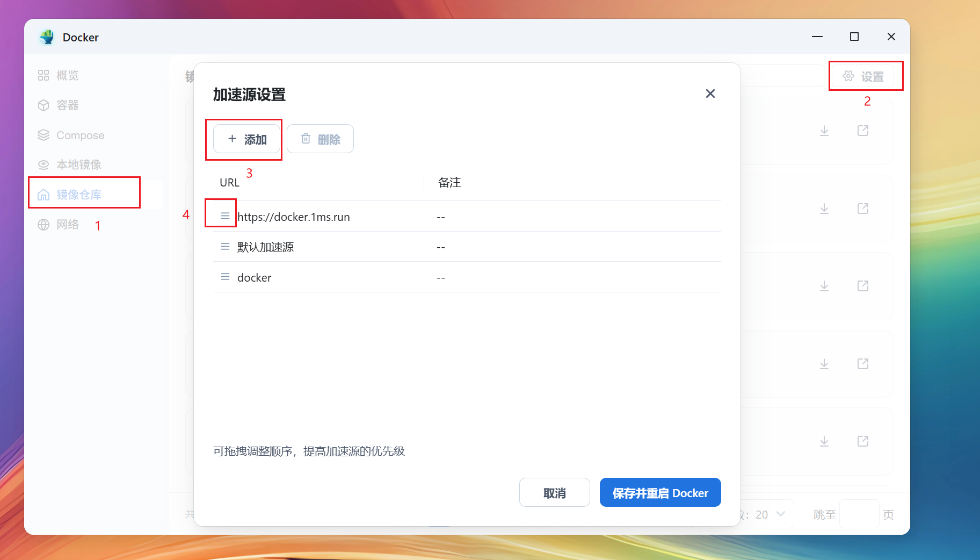Select the 默认加速源 entry
The image size is (980, 560).
click(x=266, y=247)
